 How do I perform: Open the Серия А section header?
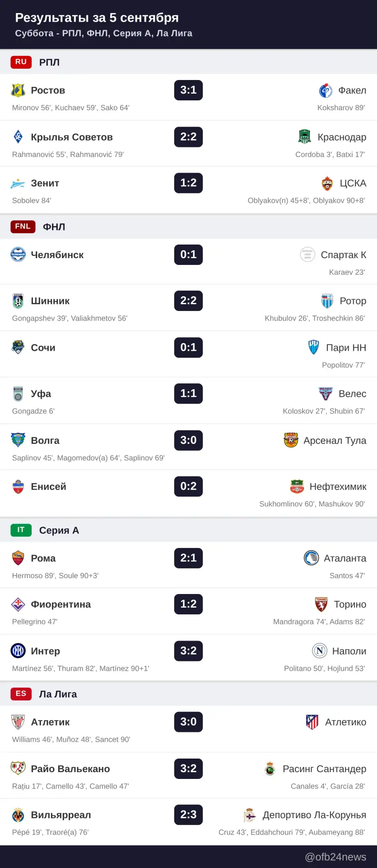[x=188, y=530]
